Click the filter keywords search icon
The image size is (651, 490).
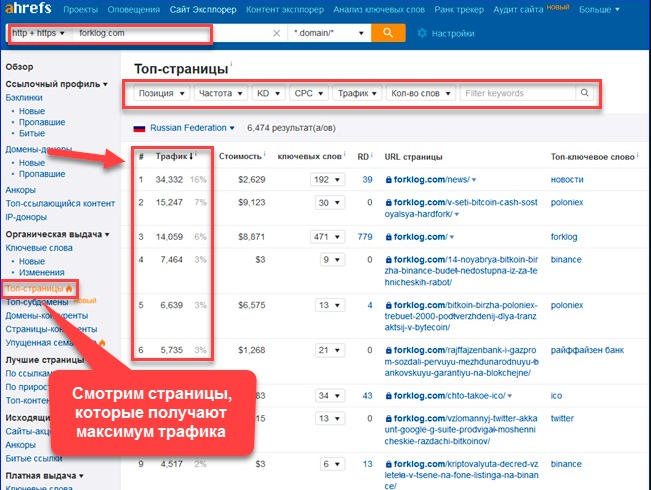tap(584, 93)
